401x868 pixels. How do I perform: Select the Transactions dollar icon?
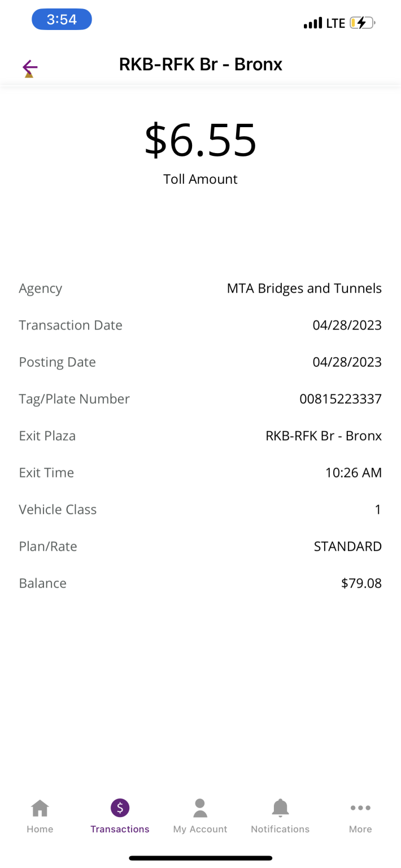pos(120,808)
